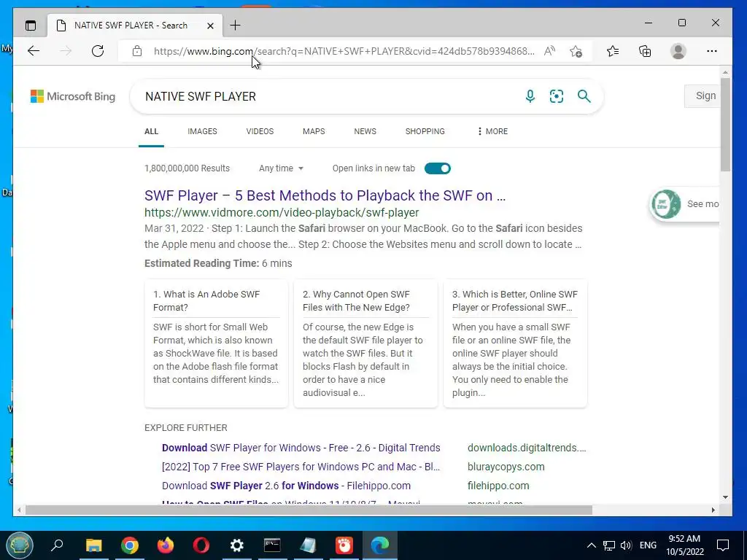The image size is (747, 560).
Task: Switch to MAPS tab
Action: click(314, 131)
